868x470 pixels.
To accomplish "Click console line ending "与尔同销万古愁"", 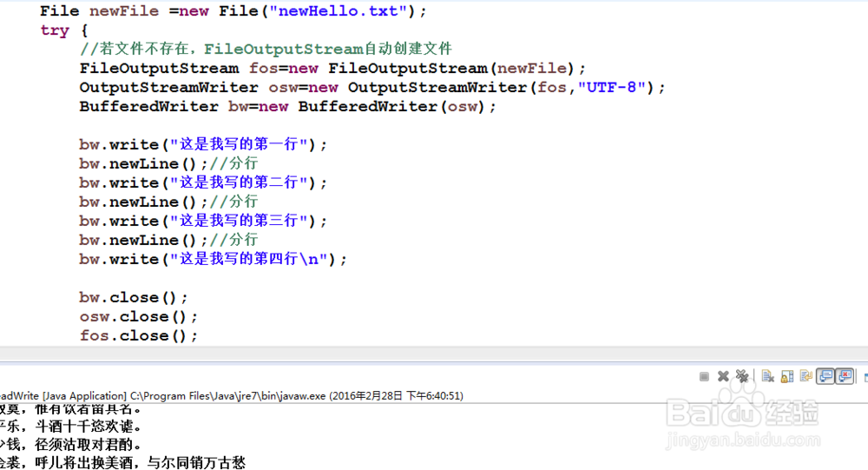I will click(x=196, y=462).
